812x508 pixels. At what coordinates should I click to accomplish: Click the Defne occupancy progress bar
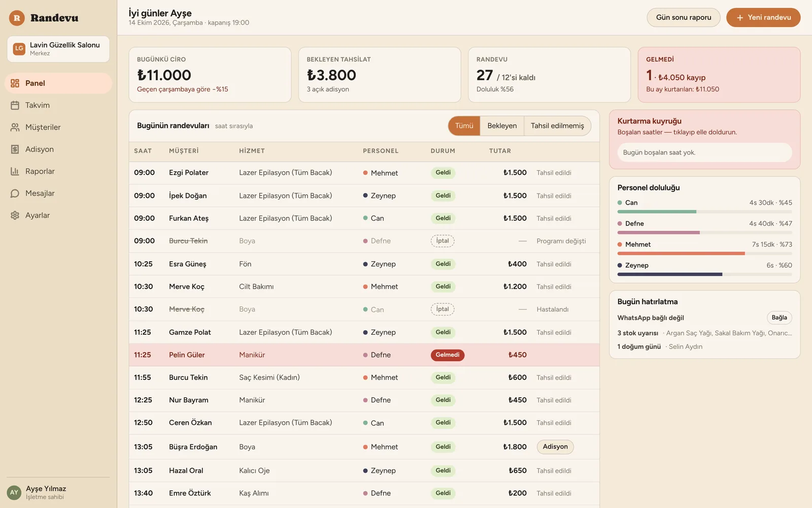(x=704, y=233)
